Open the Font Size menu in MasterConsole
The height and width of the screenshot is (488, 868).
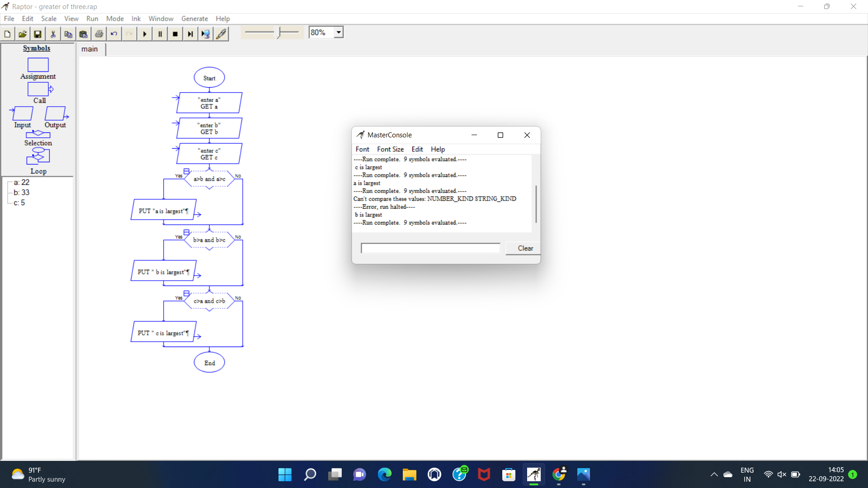390,149
